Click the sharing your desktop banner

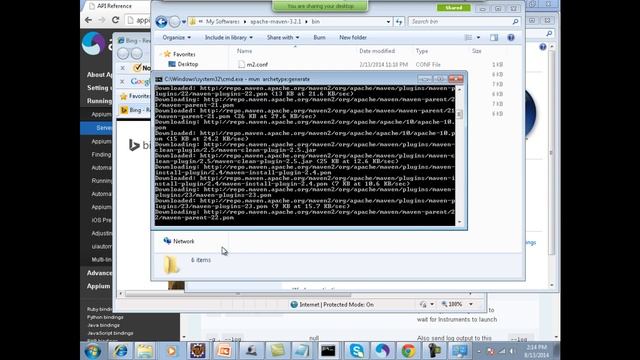click(320, 6)
